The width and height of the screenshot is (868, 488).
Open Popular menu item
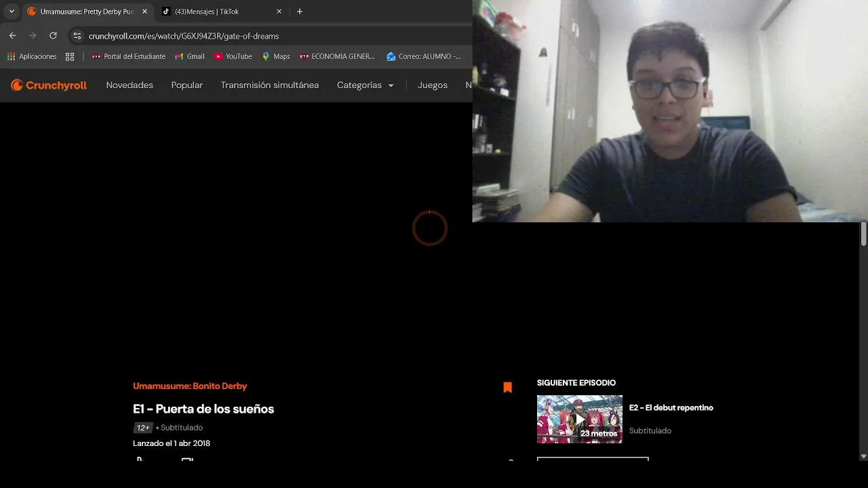click(187, 85)
